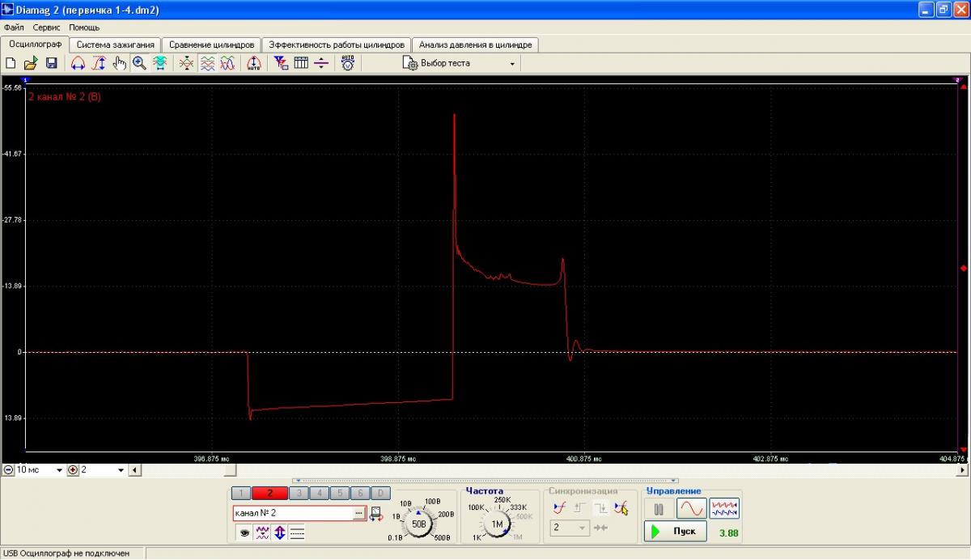The height and width of the screenshot is (560, 971).
Task: Switch to the Осциллограф tab
Action: [35, 45]
